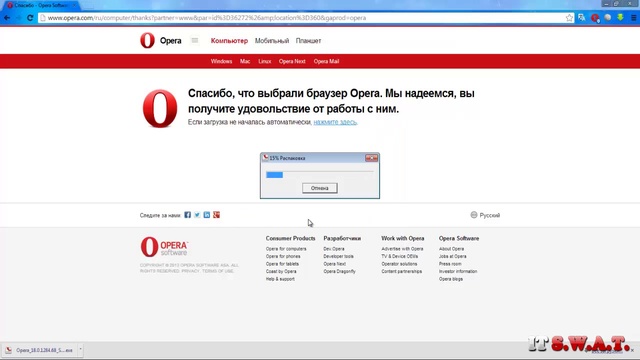Image resolution: width=640 pixels, height=360 pixels.
Task: Open Opera's Facebook page icon
Action: click(x=187, y=215)
